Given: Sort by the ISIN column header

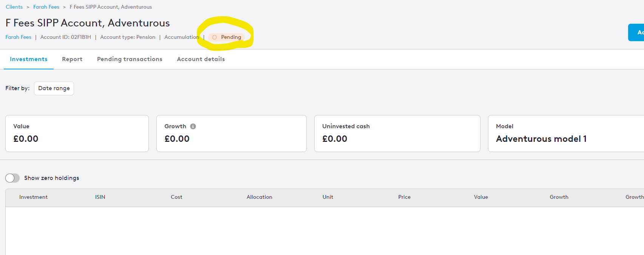Looking at the screenshot, I should coord(100,197).
